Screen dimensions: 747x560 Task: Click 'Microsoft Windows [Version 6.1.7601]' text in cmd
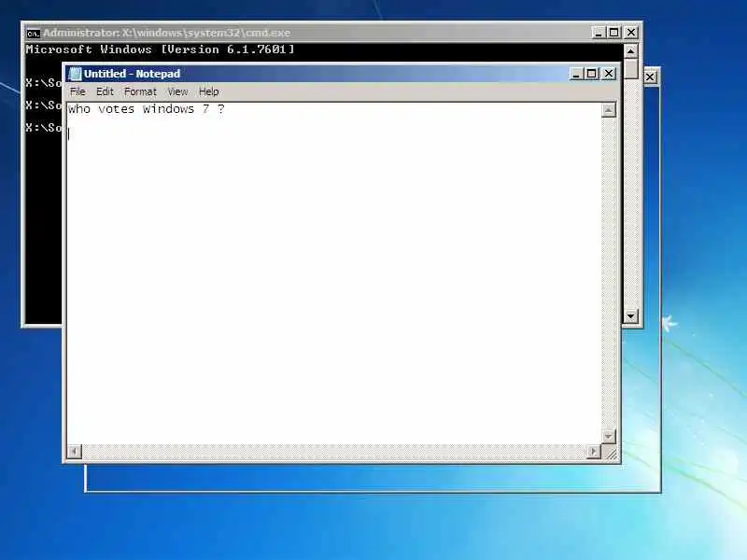click(x=160, y=49)
